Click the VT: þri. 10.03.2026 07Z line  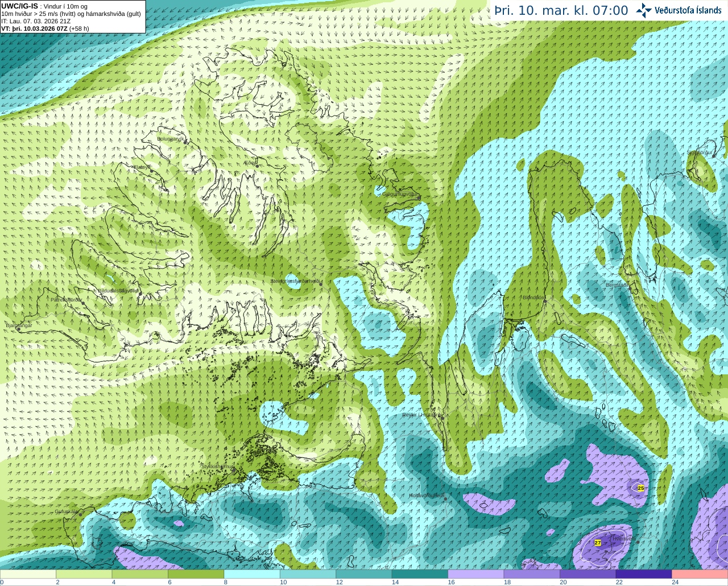[45, 28]
